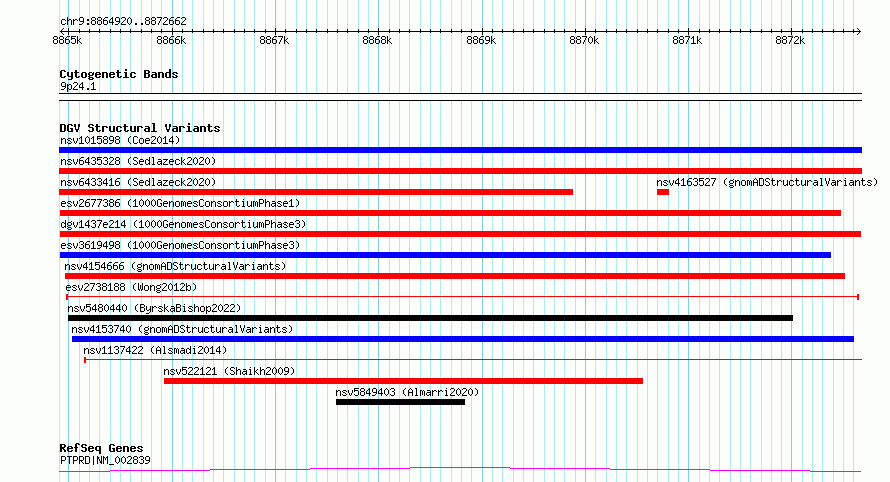Click the PTPRD|NM_002839 gene label
Screen dimensions: 890x482
point(105,460)
